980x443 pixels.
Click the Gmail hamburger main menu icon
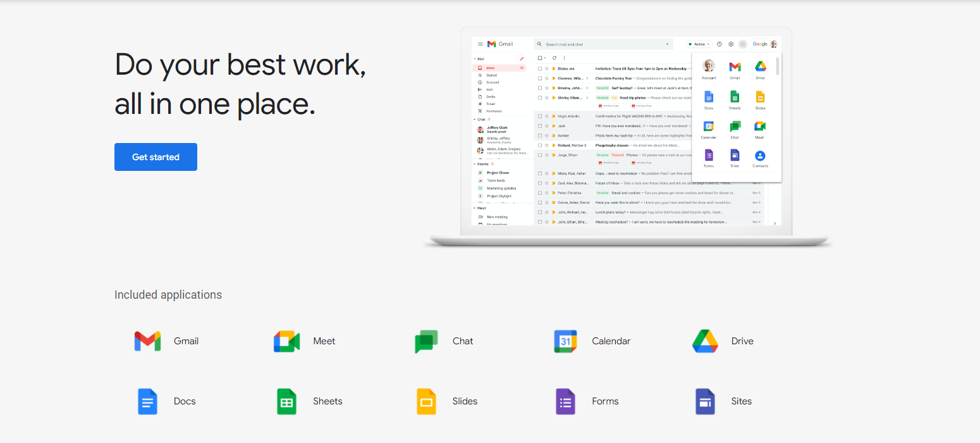coord(481,44)
